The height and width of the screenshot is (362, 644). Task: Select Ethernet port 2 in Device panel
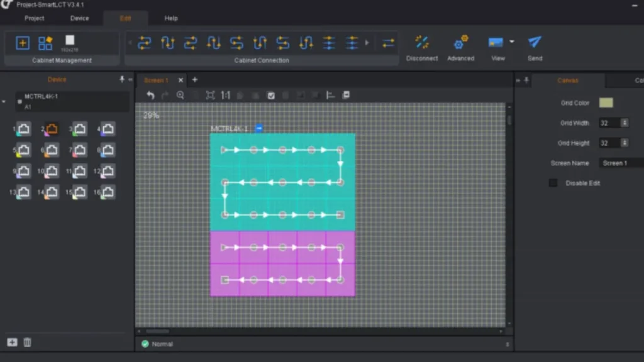tap(52, 129)
